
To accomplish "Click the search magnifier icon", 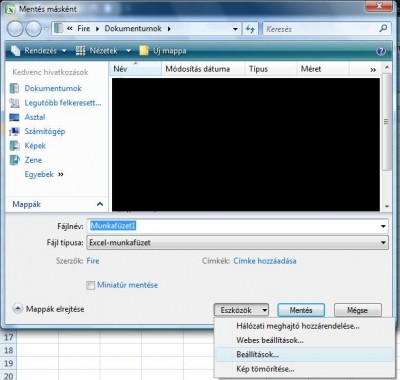I will pyautogui.click(x=383, y=28).
